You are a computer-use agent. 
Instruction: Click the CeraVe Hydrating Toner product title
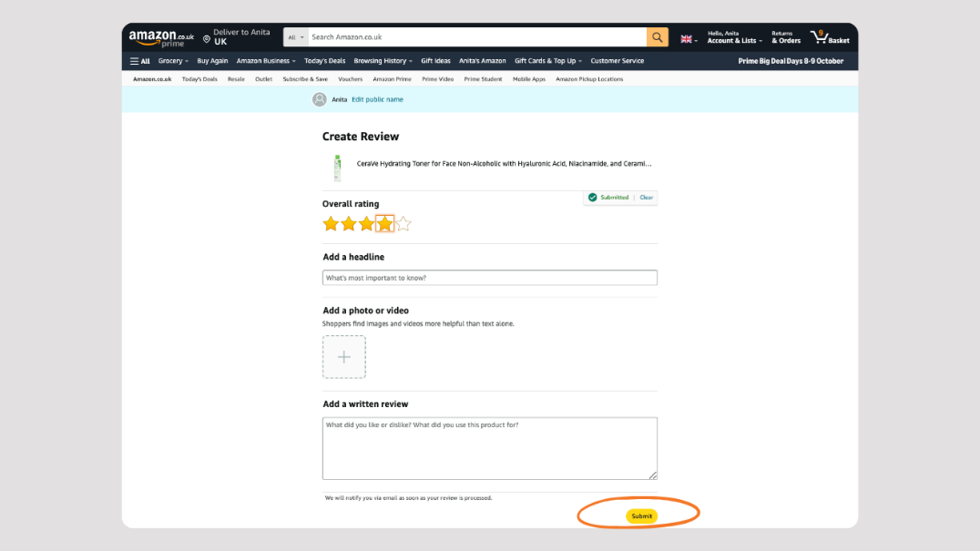point(504,164)
